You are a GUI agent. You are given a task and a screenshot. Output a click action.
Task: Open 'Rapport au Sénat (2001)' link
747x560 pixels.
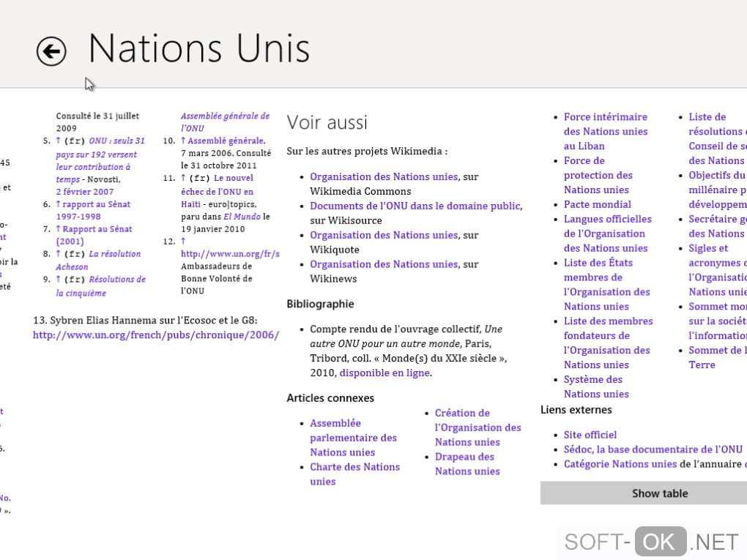(94, 235)
